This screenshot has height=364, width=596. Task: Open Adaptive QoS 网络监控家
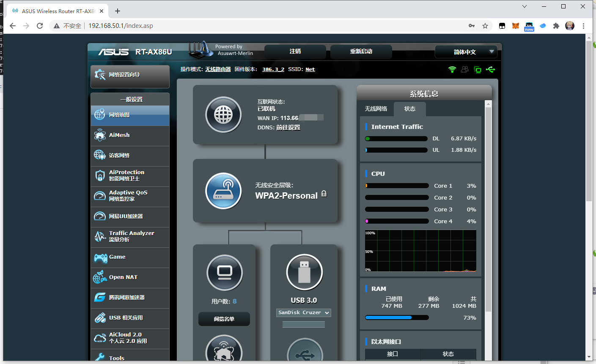(130, 197)
